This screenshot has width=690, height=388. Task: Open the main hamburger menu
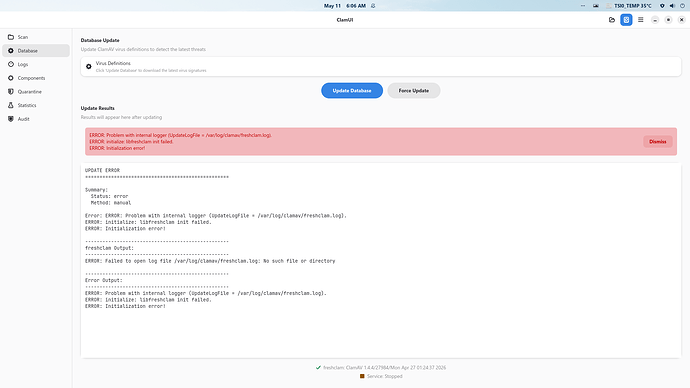click(640, 20)
